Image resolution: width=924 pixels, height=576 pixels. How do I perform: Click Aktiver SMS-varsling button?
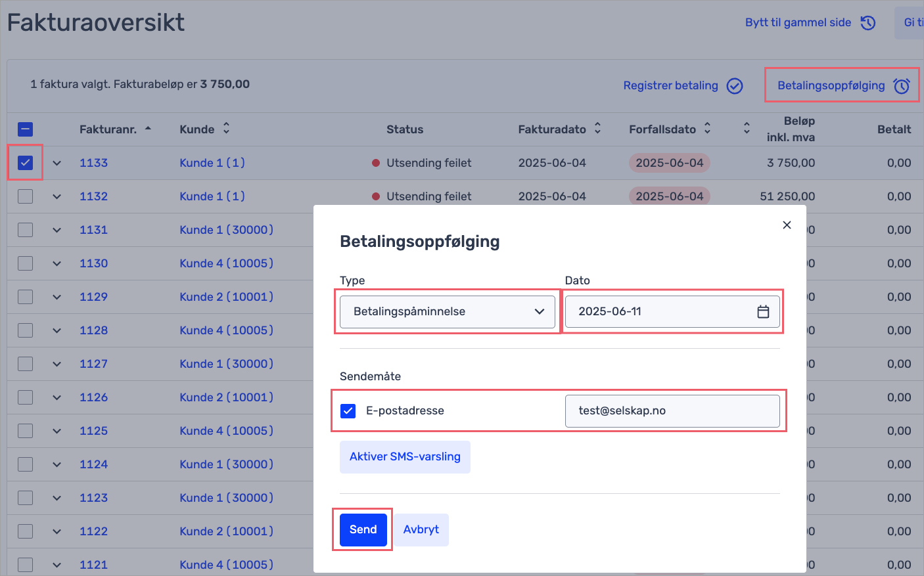coord(405,456)
